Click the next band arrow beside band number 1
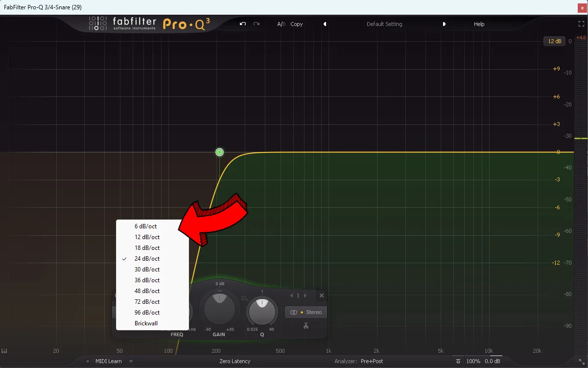Image resolution: width=588 pixels, height=368 pixels. [x=305, y=295]
